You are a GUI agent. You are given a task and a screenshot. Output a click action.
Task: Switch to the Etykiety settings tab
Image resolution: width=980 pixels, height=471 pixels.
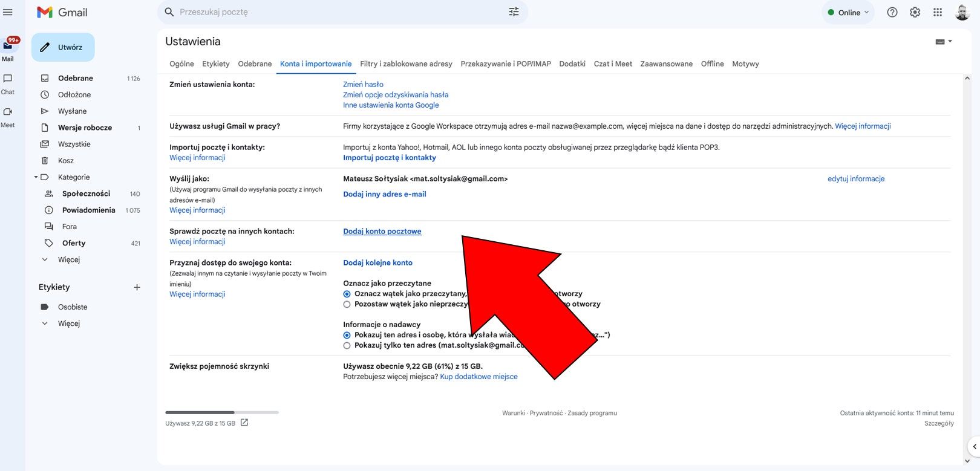[x=216, y=63]
